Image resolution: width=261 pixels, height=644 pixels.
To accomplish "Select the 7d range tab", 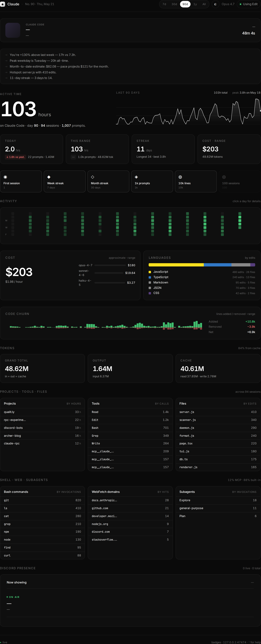I will pos(164,4).
